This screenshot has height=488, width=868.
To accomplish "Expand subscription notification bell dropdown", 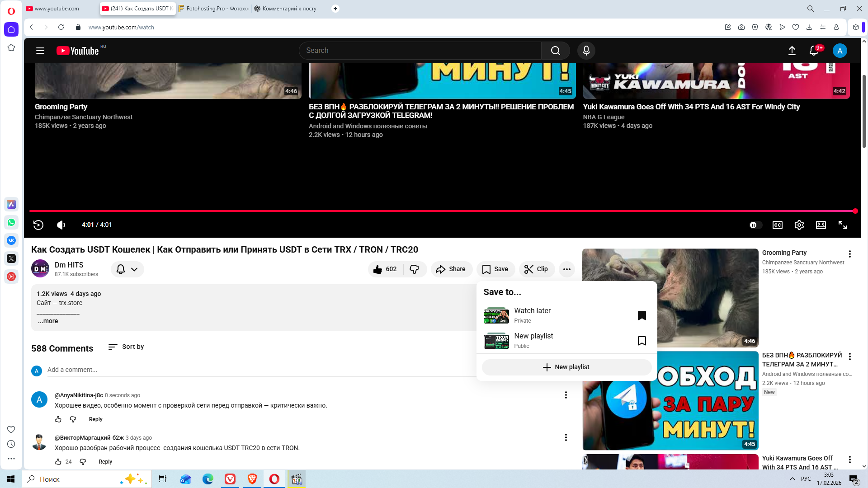I will click(127, 269).
